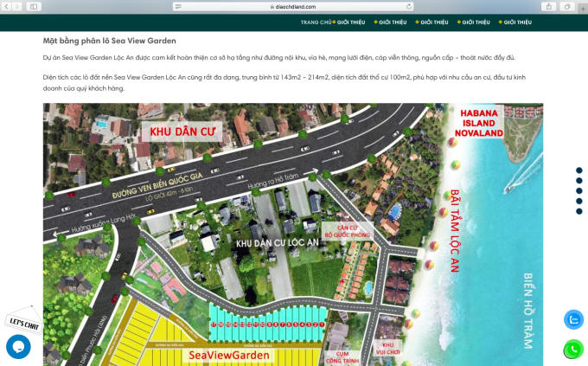
Task: Click the KHU DÂN CƯ LỘC AN label
Action: click(277, 243)
